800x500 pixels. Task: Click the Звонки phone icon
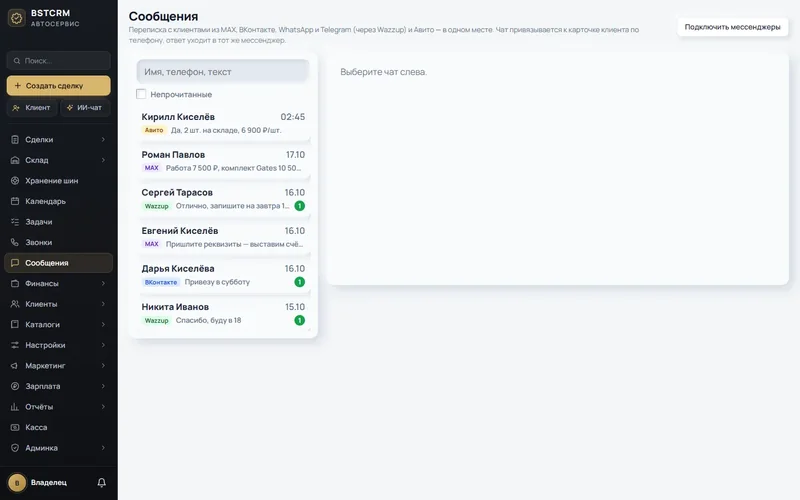15,242
